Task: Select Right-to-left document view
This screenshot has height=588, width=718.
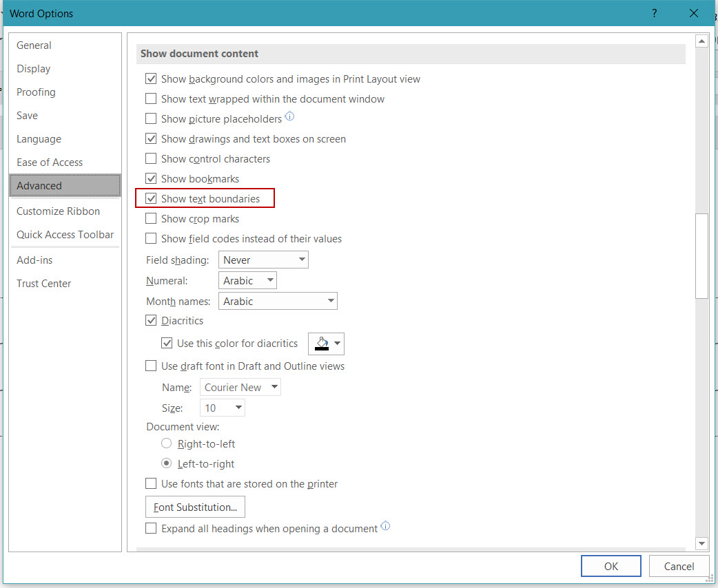Action: pyautogui.click(x=167, y=443)
